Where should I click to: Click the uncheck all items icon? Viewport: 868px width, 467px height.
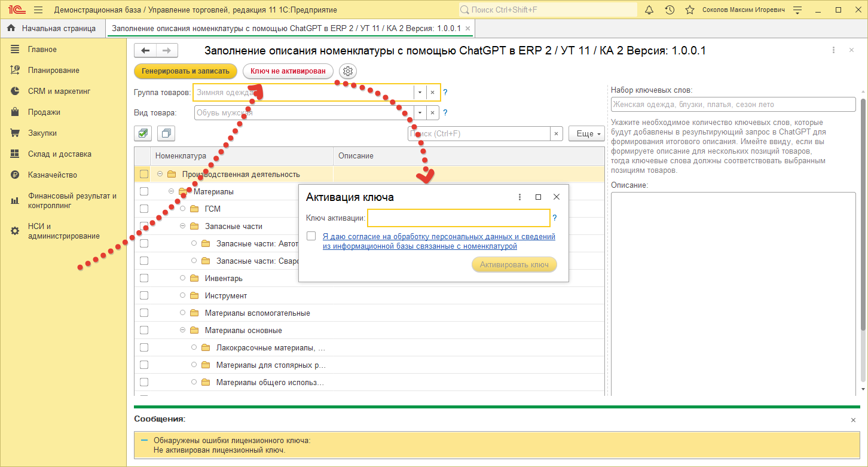167,133
